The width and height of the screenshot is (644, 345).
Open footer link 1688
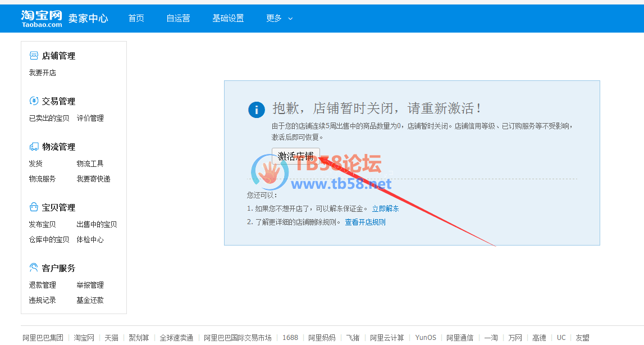pos(290,338)
